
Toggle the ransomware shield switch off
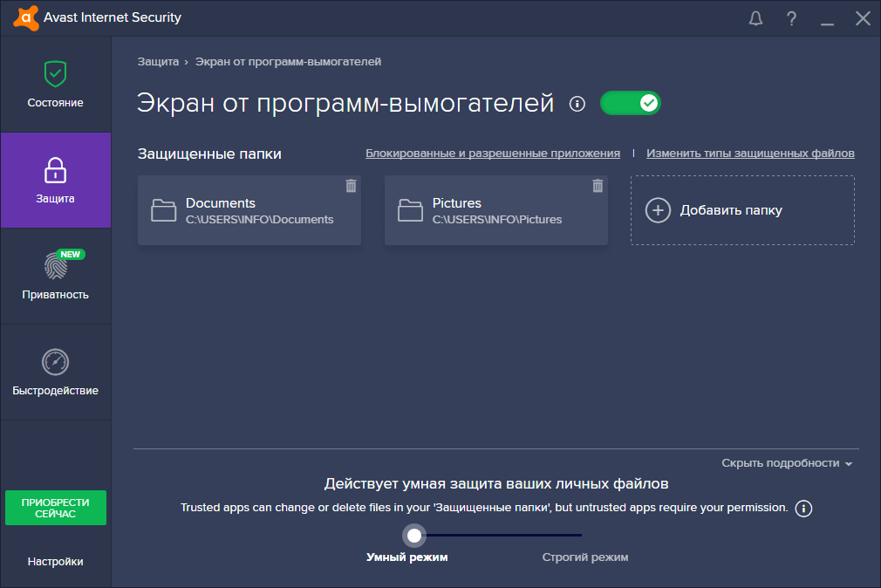[x=631, y=103]
